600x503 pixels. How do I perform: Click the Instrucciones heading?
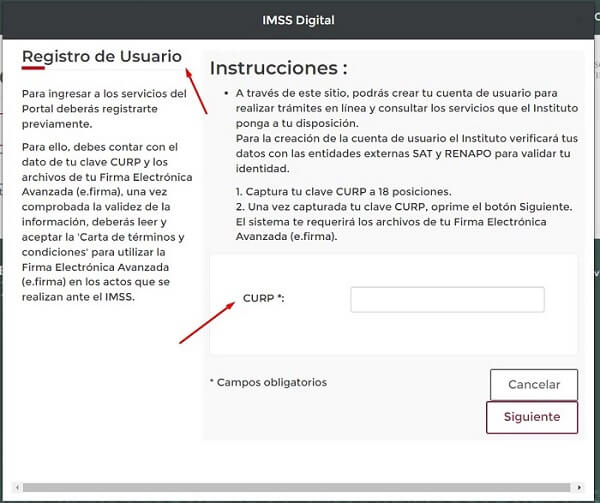coord(278,68)
